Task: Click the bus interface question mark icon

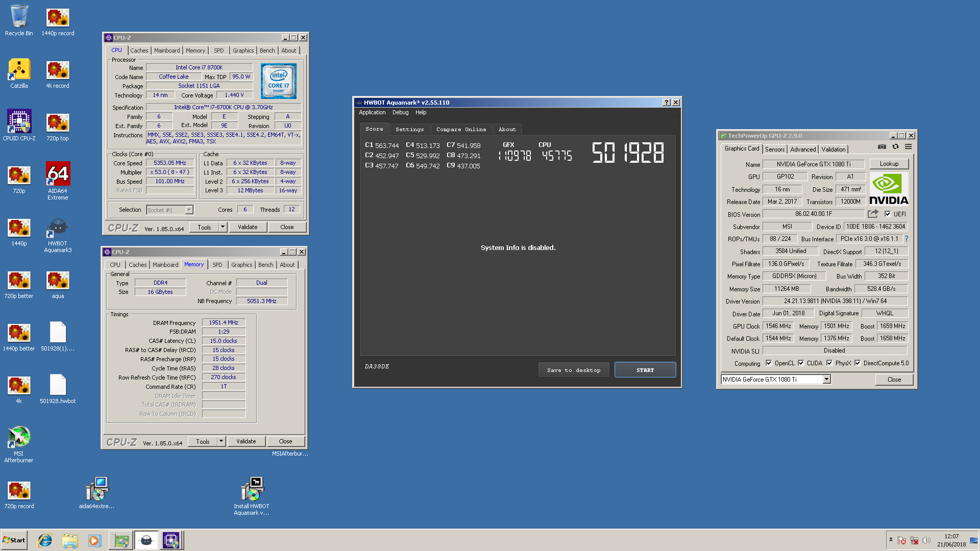Action: pos(906,238)
